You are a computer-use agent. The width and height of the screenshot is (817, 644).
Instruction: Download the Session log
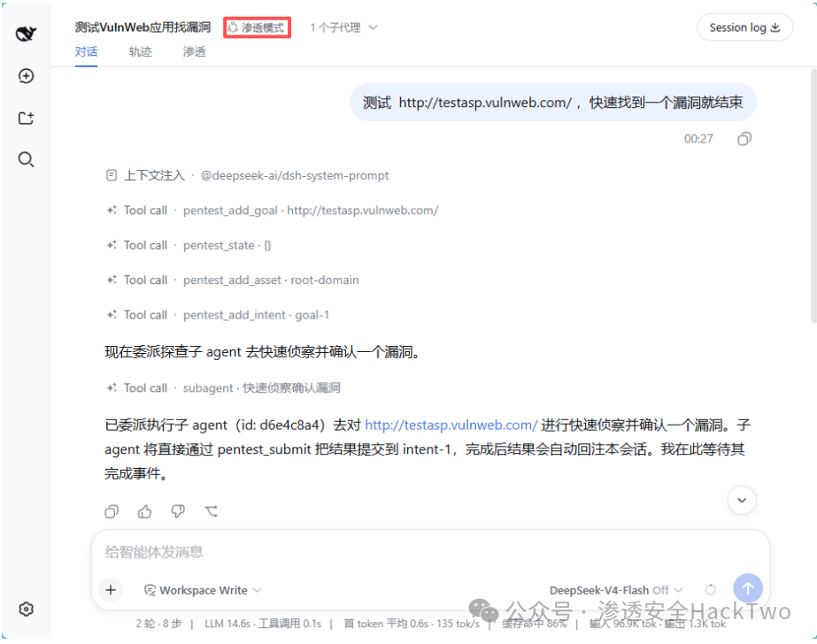(744, 27)
